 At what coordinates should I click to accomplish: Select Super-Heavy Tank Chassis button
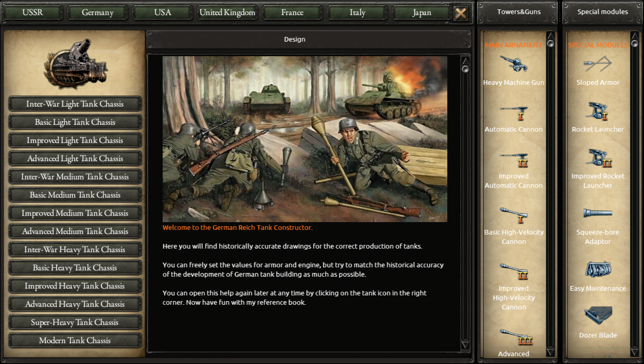click(x=75, y=322)
